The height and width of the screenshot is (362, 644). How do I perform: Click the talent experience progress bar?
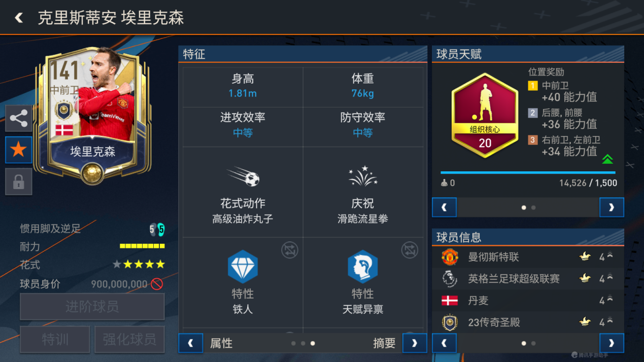(528, 172)
